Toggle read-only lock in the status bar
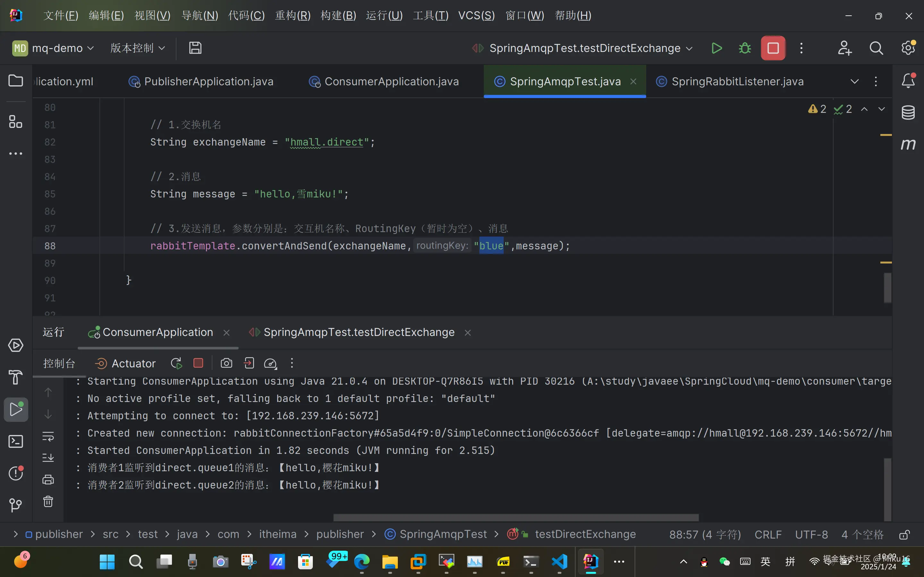Image resolution: width=924 pixels, height=577 pixels. tap(904, 535)
